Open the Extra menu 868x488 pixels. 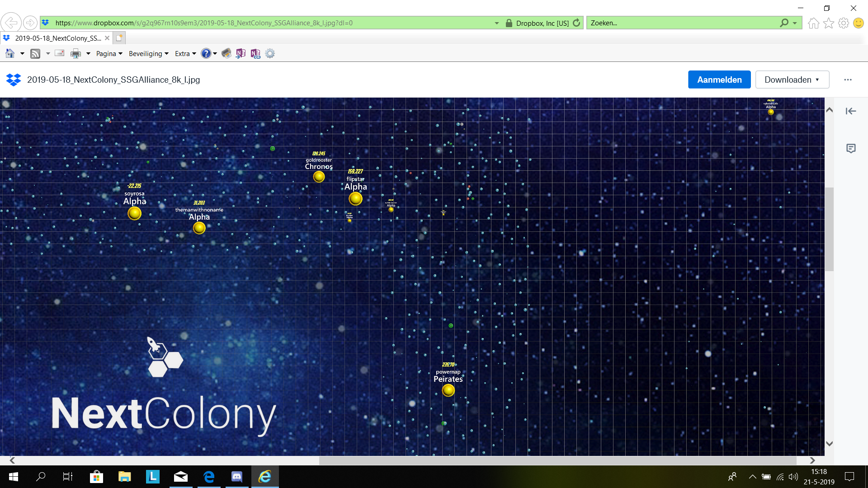coord(185,54)
